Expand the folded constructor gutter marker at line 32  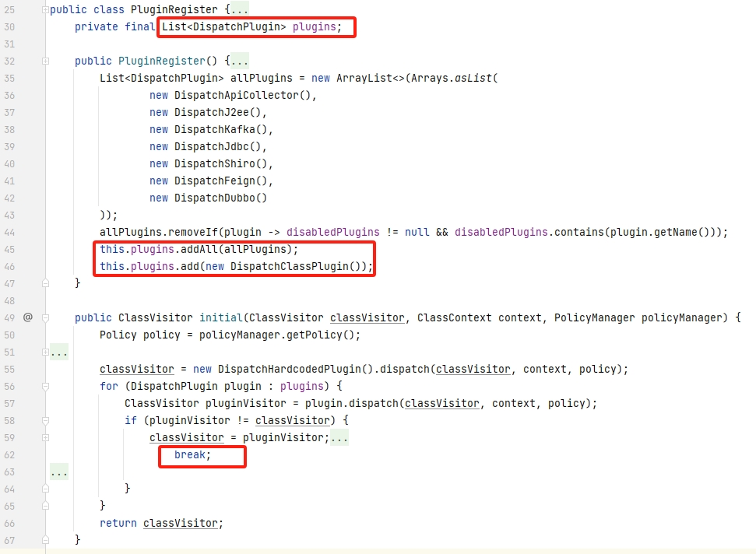click(x=46, y=61)
